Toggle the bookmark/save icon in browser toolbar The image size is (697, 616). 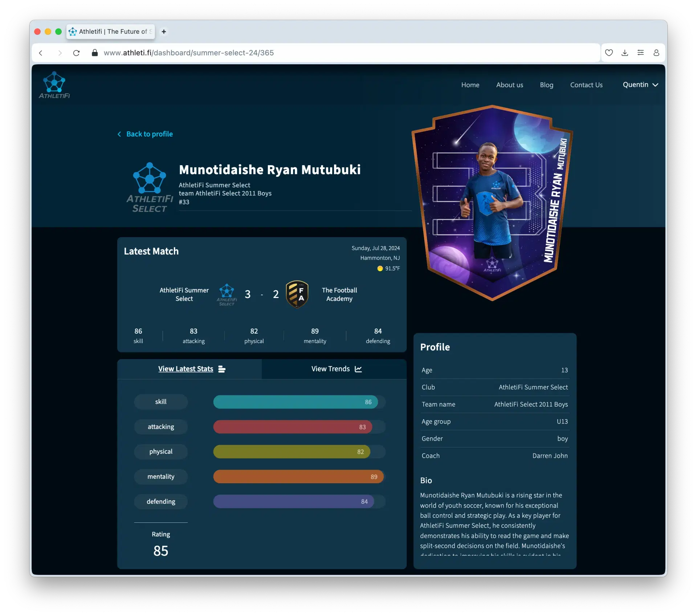610,52
